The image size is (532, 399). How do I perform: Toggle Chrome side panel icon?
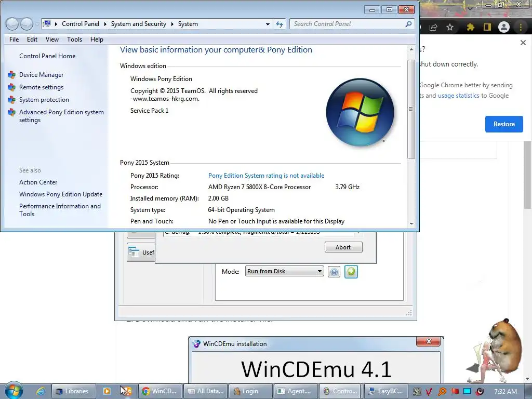(x=487, y=27)
